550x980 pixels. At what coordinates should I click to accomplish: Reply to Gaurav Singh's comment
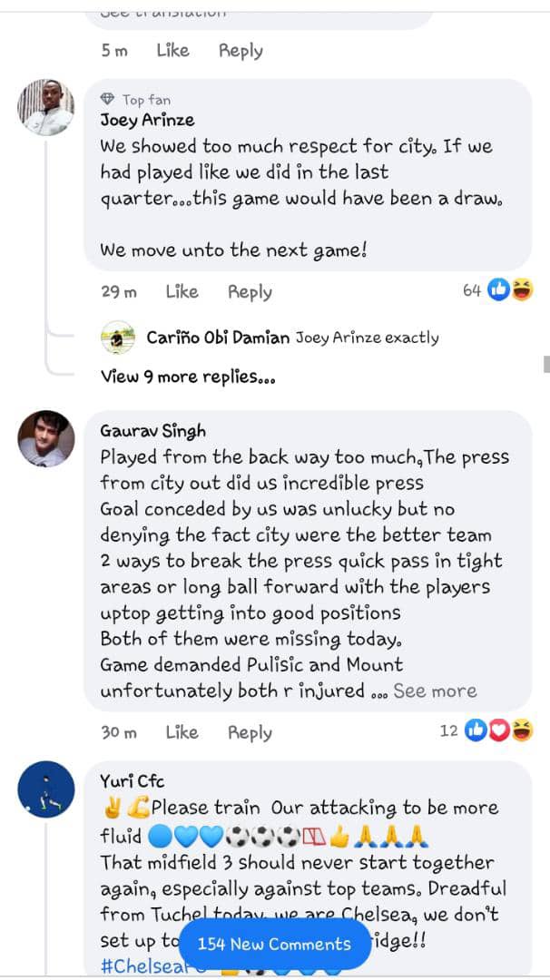(x=250, y=732)
